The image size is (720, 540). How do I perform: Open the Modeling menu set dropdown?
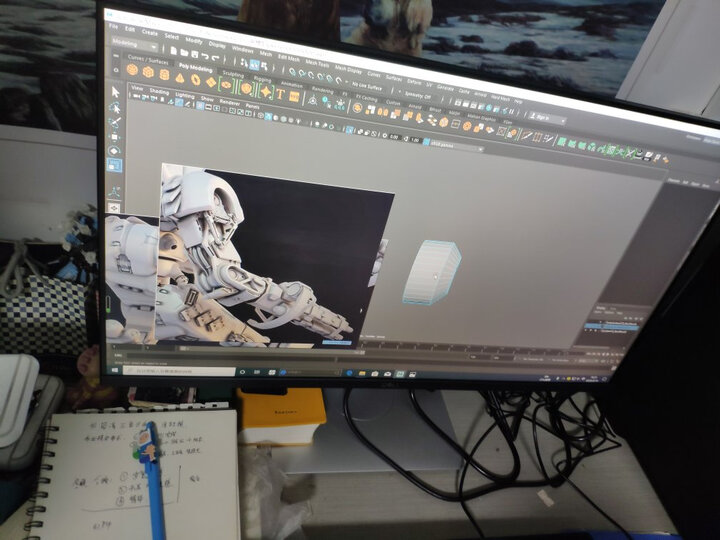(135, 45)
